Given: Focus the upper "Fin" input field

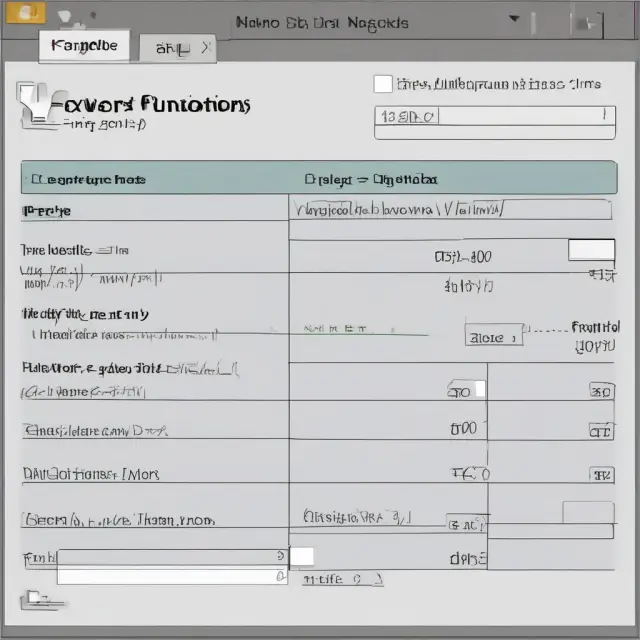Looking at the screenshot, I should [x=172, y=557].
